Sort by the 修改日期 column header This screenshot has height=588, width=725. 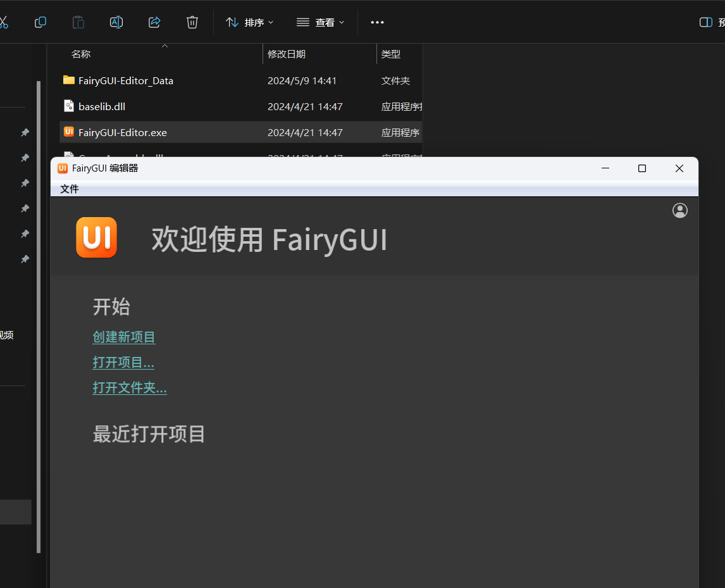tap(287, 54)
